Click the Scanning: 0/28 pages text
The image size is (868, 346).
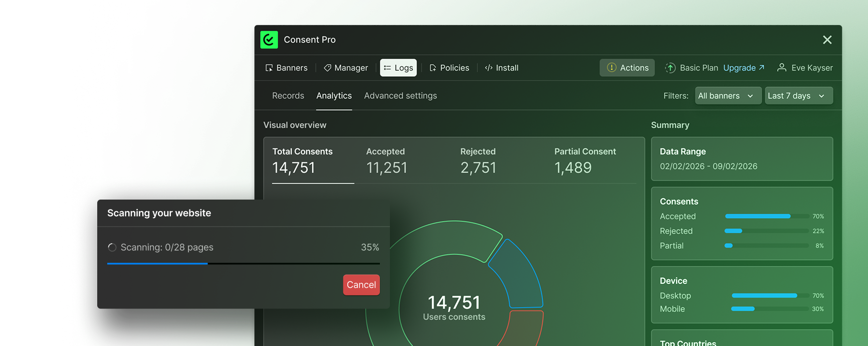[x=167, y=247]
